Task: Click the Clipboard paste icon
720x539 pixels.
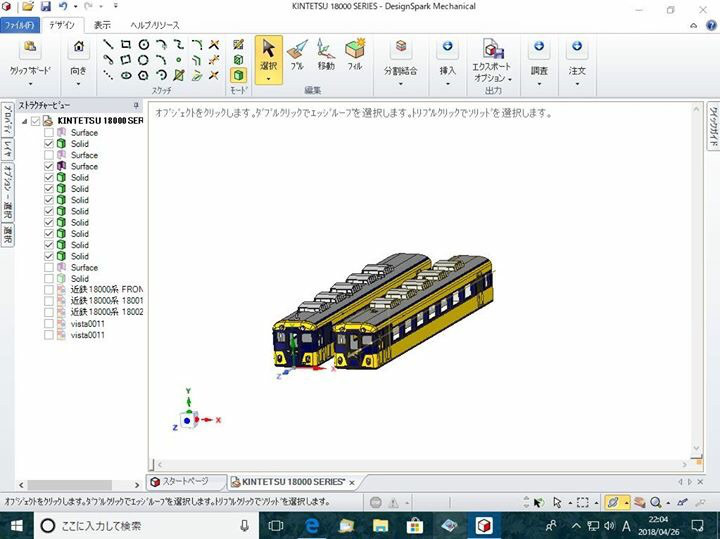Action: 30,47
